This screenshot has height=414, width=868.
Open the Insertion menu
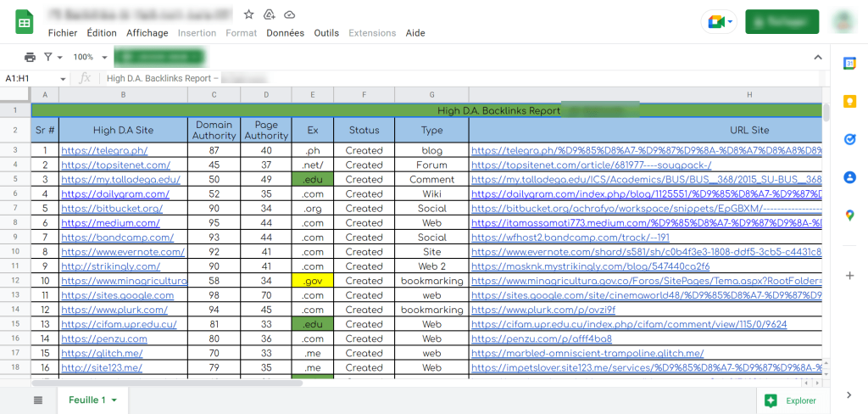tap(197, 33)
